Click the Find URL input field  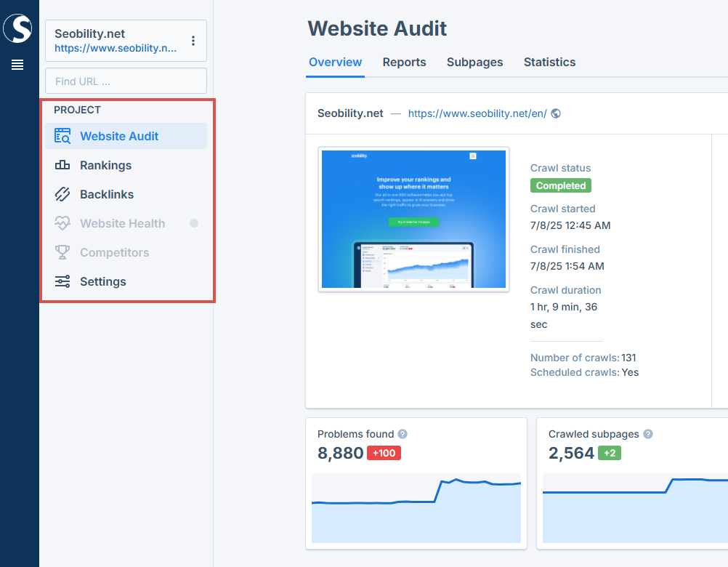pos(126,81)
